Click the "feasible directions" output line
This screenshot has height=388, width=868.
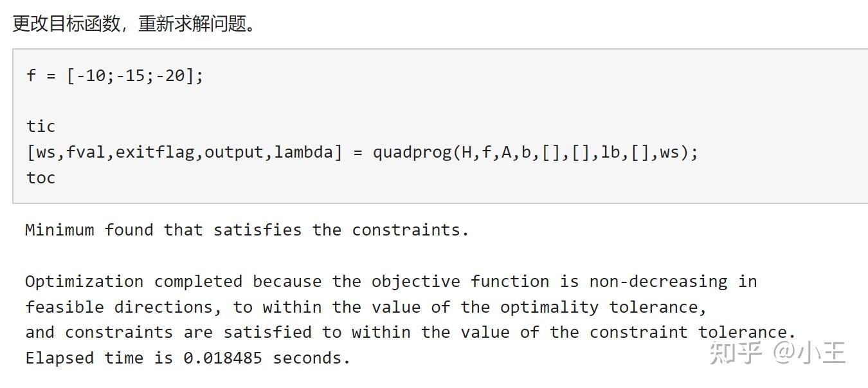(x=365, y=307)
